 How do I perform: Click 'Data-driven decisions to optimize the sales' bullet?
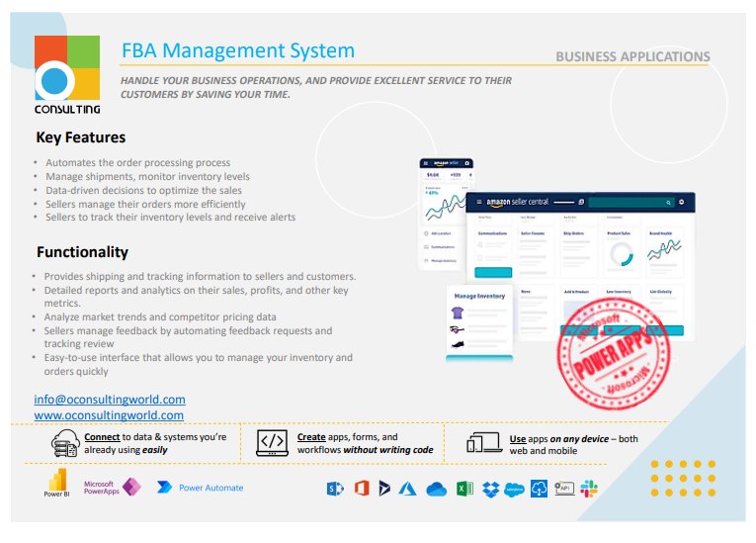pos(143,190)
